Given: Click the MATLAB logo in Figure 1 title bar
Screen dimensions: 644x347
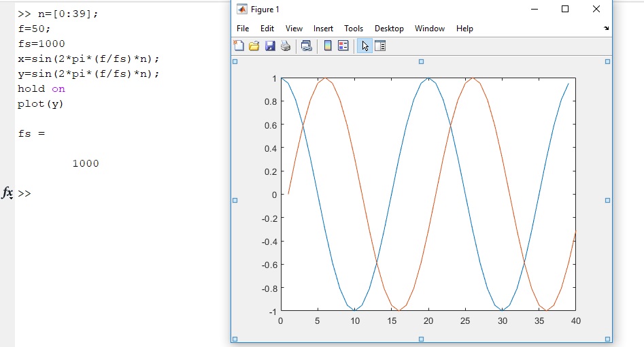Looking at the screenshot, I should pos(242,9).
